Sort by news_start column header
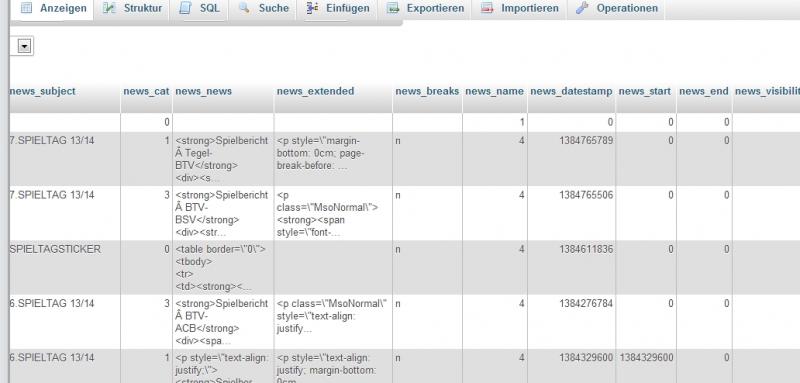This screenshot has width=800, height=383. click(644, 91)
